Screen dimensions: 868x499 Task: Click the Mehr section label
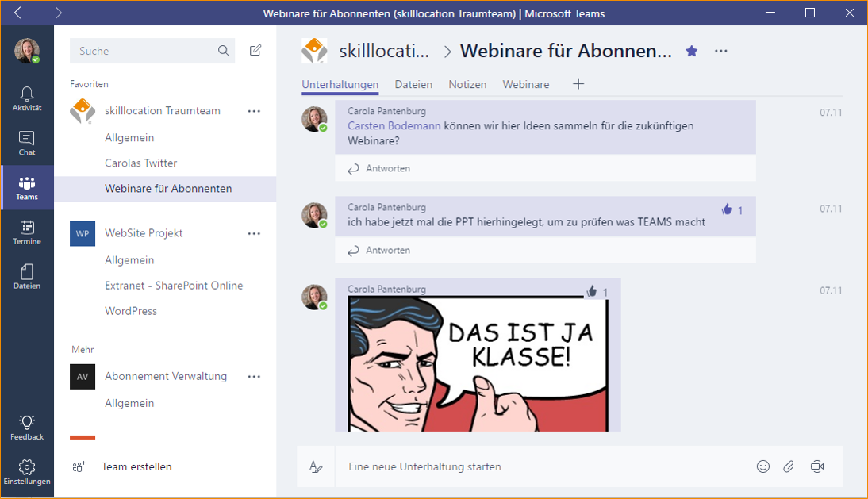(83, 350)
